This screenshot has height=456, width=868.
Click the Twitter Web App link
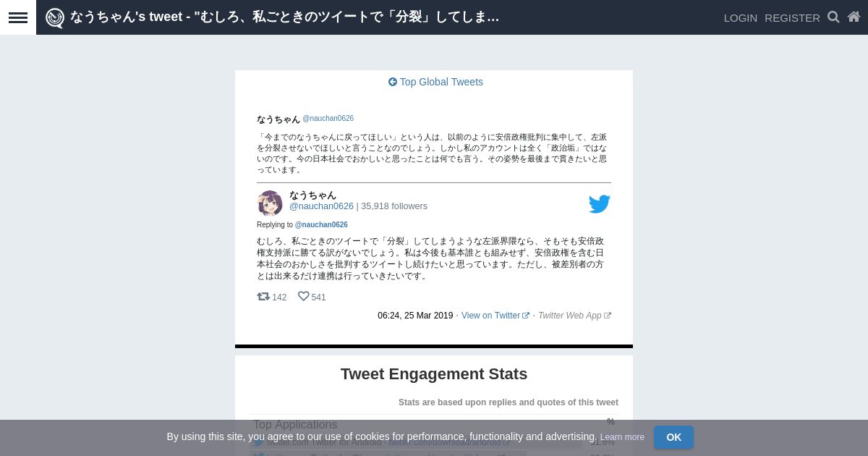click(574, 316)
